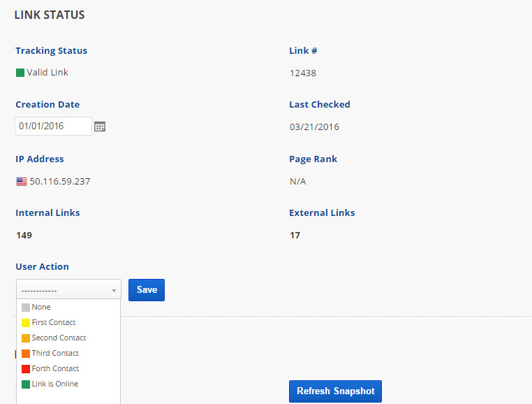
Task: Click the IP address 50.116.59.237
Action: click(x=60, y=182)
